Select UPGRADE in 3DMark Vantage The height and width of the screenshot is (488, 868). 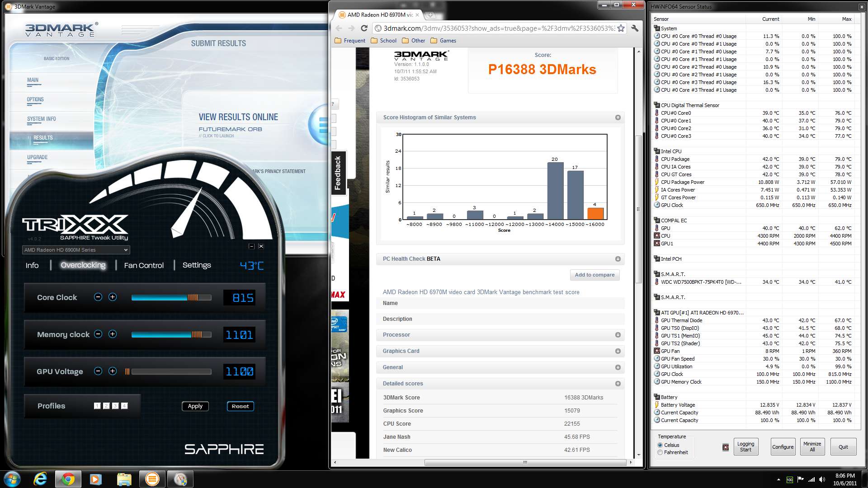pos(37,157)
